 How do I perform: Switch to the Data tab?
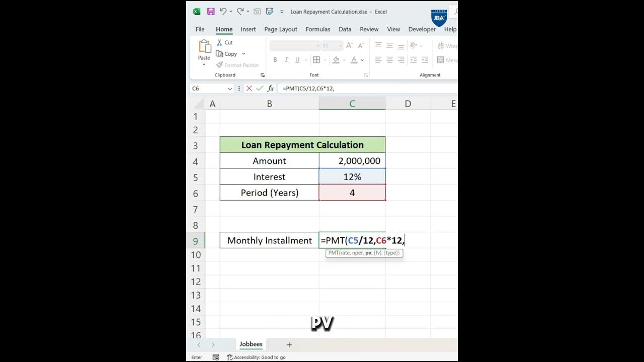(x=345, y=29)
